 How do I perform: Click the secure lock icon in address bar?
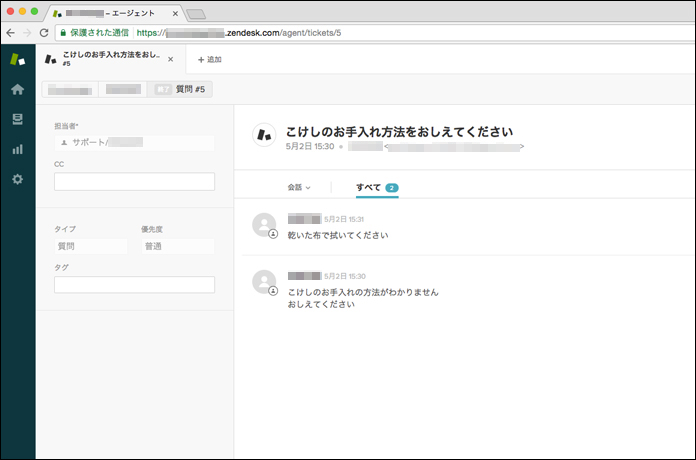(x=63, y=33)
